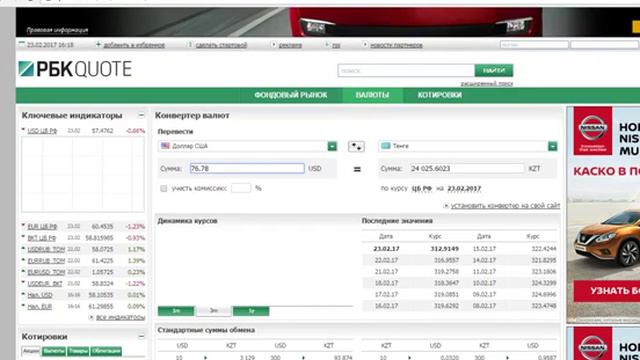Select the 1y period button of rate chart
This screenshot has height=360, width=640.
251,311
